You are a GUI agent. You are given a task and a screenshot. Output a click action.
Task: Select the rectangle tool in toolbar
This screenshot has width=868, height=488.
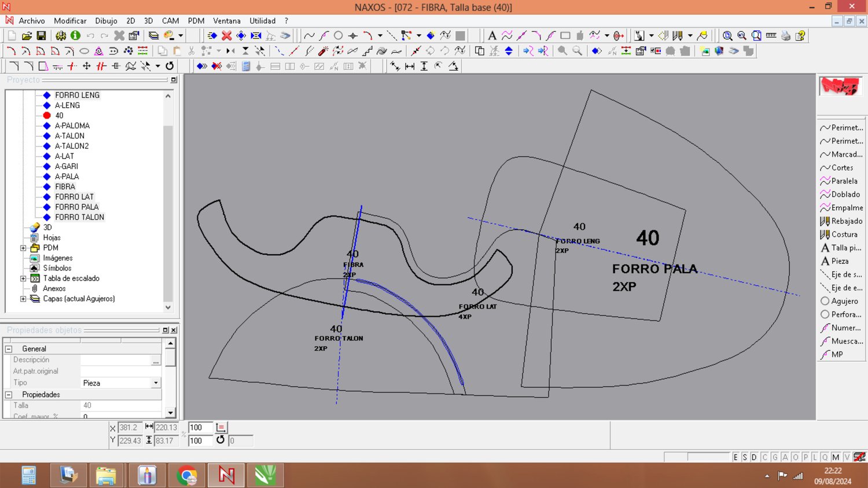point(565,36)
